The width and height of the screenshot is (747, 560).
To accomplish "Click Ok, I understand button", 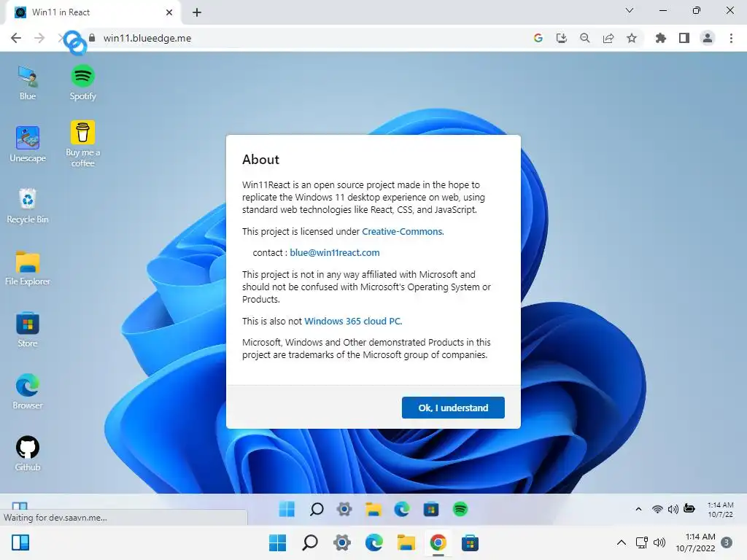I will point(453,408).
